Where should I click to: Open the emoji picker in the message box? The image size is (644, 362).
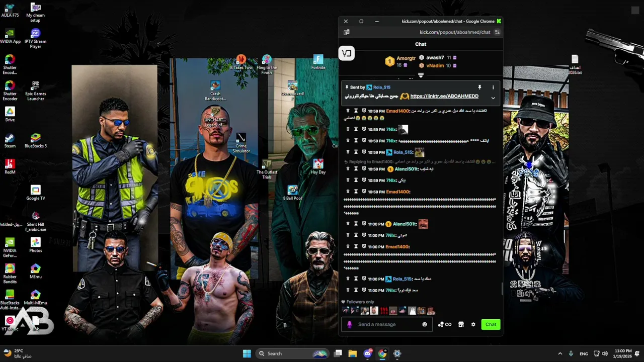point(425,324)
